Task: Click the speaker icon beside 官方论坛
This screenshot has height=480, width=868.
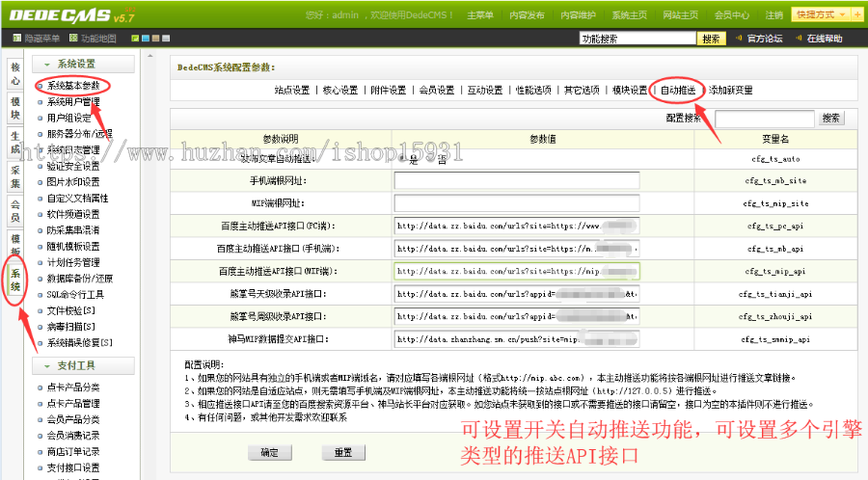Action: click(739, 39)
